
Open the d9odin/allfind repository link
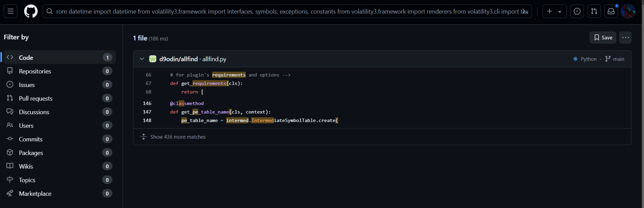(178, 59)
